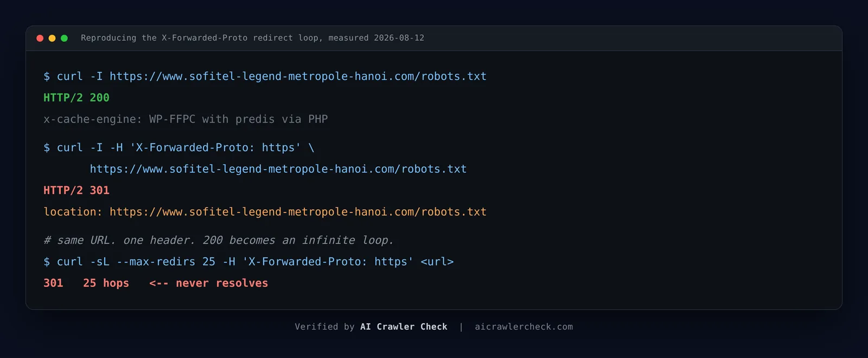Select the red 'HTTP/2 301' response line
Screen dimensions: 868x358
tap(76, 191)
